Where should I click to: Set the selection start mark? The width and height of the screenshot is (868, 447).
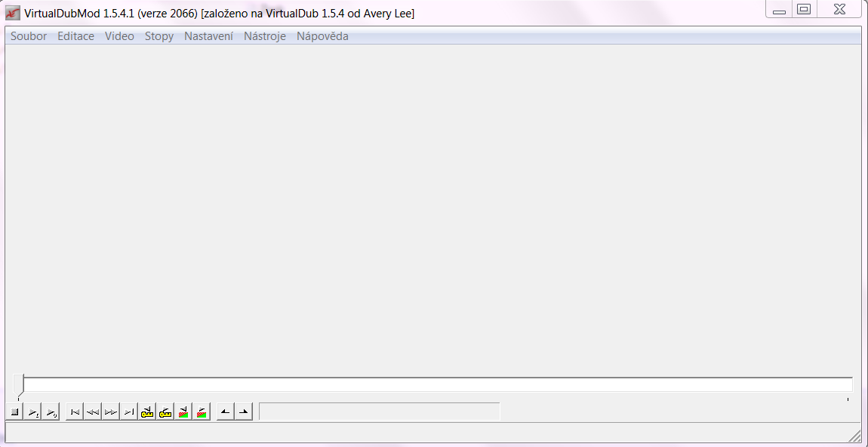[x=226, y=412]
